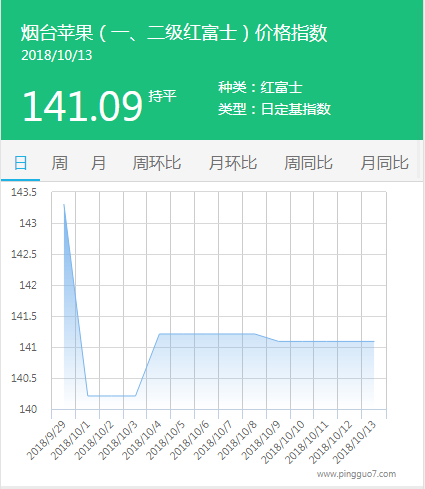Click the 2018/10/4 x-axis date label
The width and height of the screenshot is (425, 489).
(x=142, y=440)
